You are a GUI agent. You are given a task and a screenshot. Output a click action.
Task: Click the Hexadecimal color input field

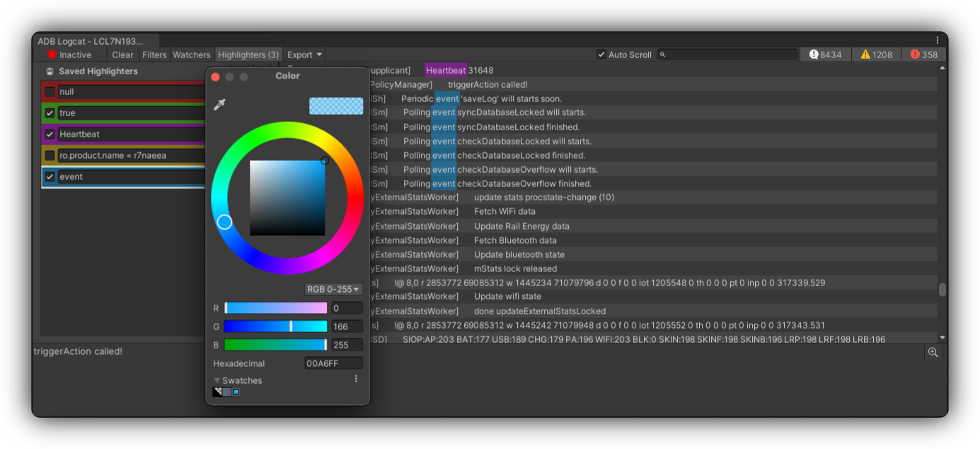coord(333,363)
